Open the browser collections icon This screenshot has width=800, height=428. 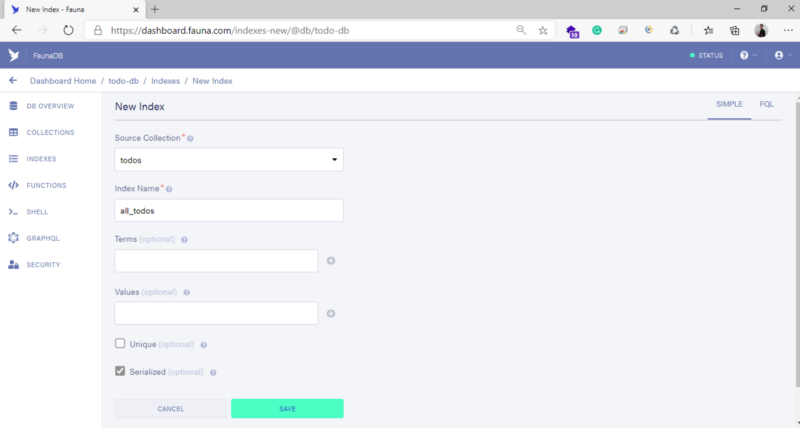[734, 31]
